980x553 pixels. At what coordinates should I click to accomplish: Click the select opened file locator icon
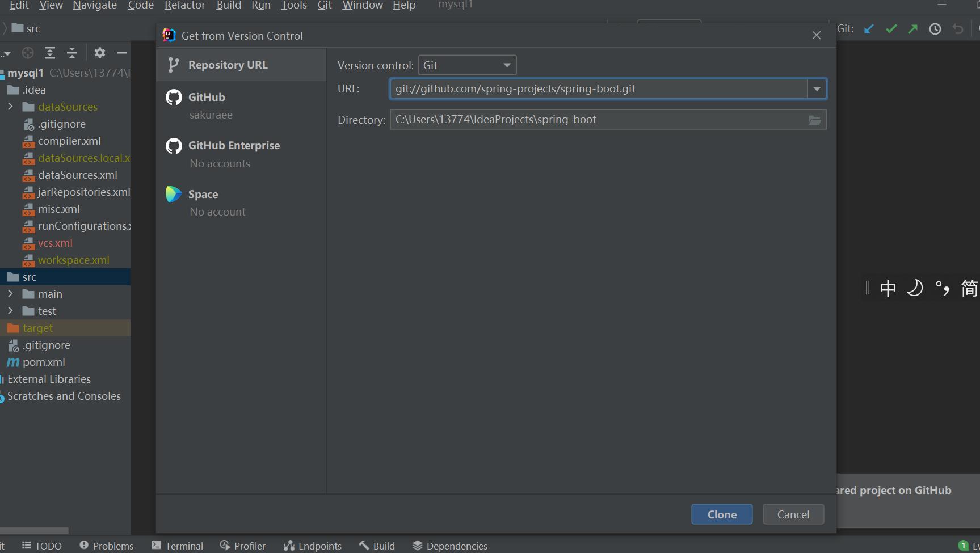pos(28,53)
